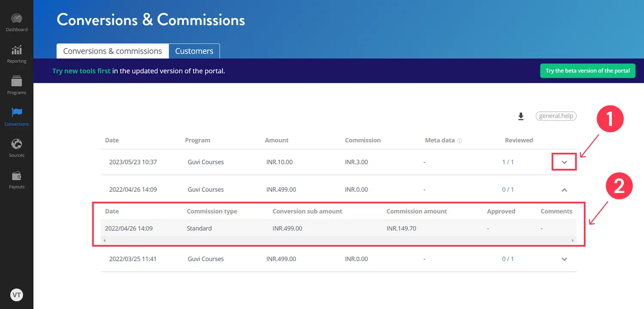Open Programs stack icon in sidebar
This screenshot has width=644, height=309.
tap(16, 81)
